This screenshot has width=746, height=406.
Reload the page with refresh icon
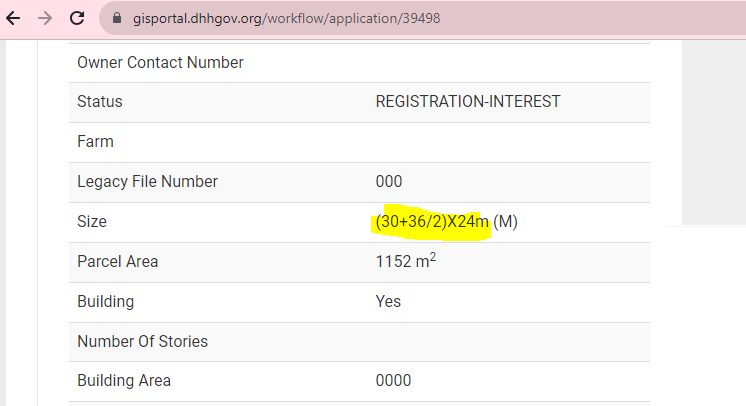77,19
